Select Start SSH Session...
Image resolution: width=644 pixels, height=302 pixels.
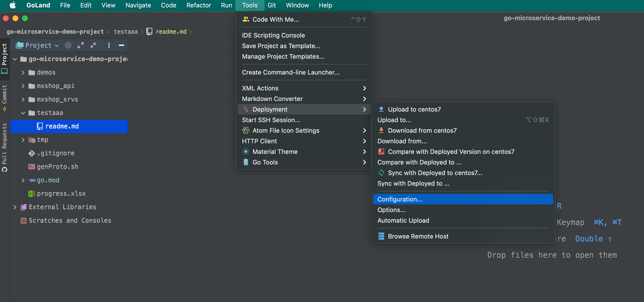click(x=304, y=120)
